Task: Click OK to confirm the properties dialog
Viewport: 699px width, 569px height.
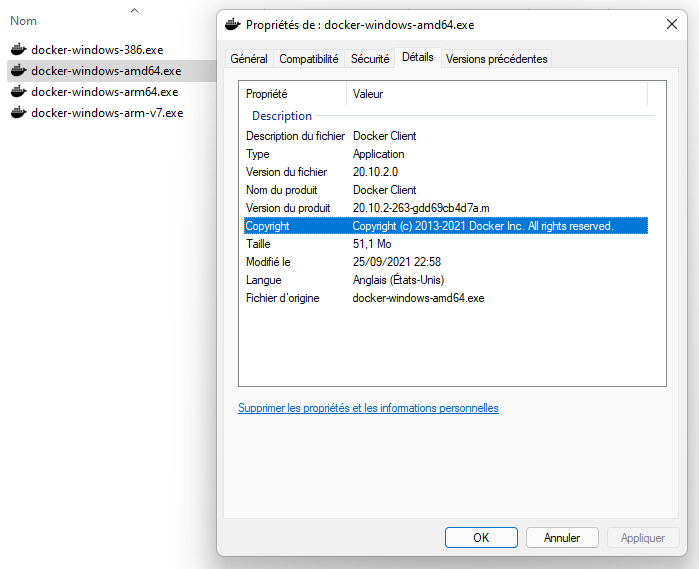Action: pos(481,538)
